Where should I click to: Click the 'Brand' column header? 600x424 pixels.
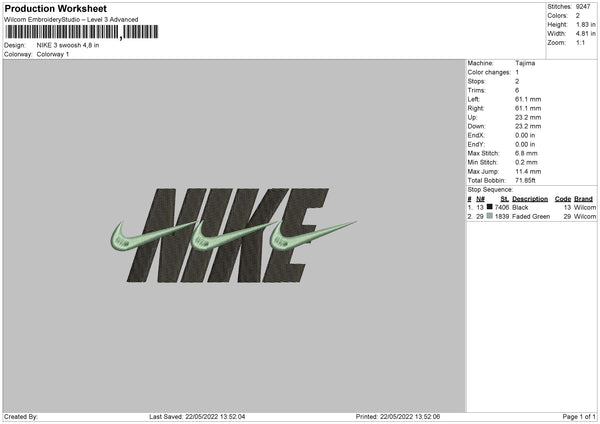tap(583, 199)
